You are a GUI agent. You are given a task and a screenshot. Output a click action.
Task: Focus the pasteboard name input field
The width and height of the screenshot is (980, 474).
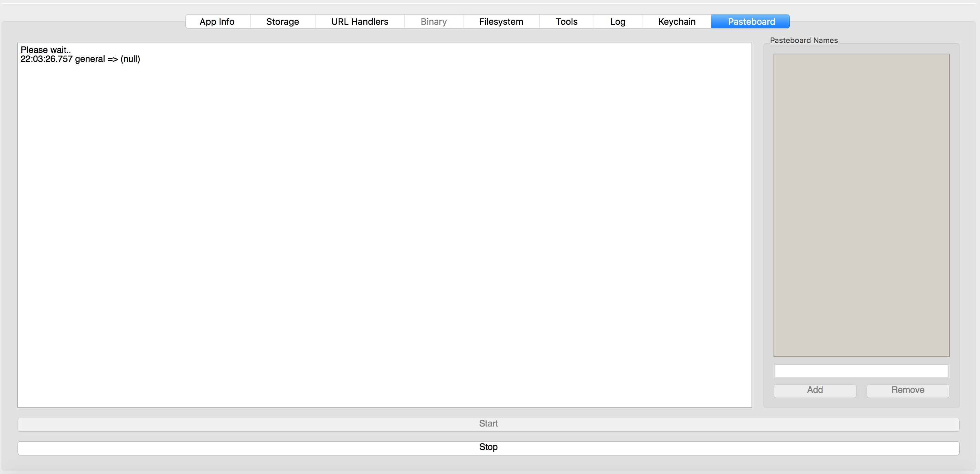click(861, 371)
